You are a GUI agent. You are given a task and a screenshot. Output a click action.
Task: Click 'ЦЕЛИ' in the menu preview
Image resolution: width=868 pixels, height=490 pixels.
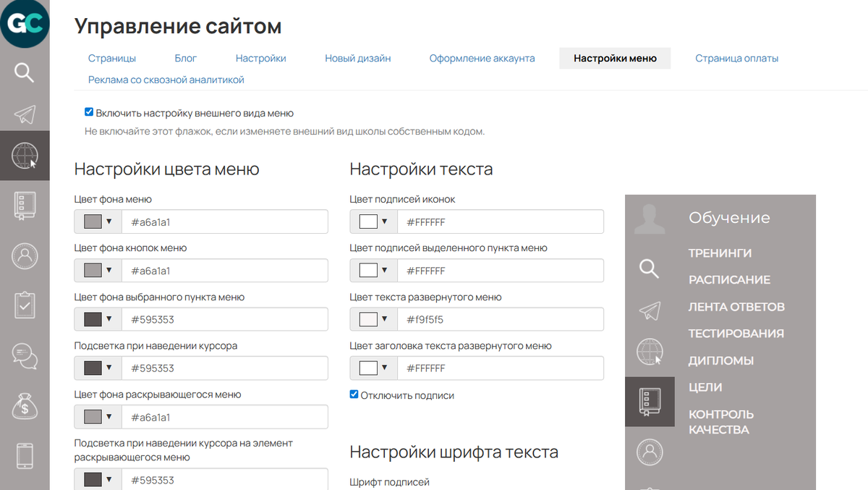tap(705, 386)
